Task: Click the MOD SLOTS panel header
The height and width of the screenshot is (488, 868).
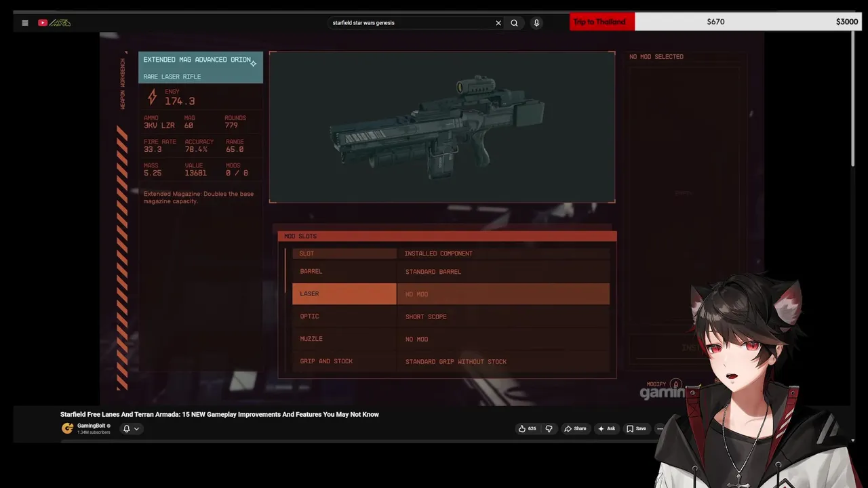Action: (447, 236)
